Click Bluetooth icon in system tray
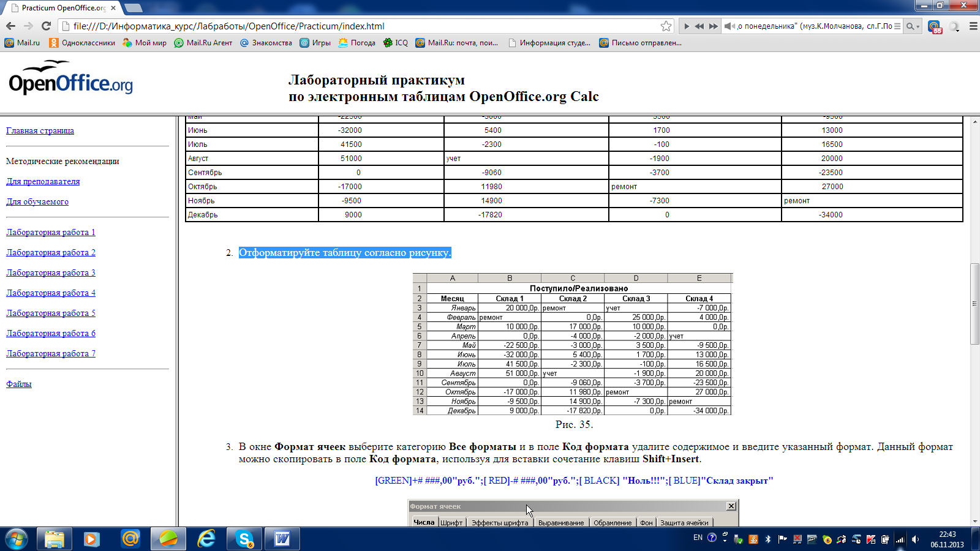The height and width of the screenshot is (551, 980). (767, 539)
